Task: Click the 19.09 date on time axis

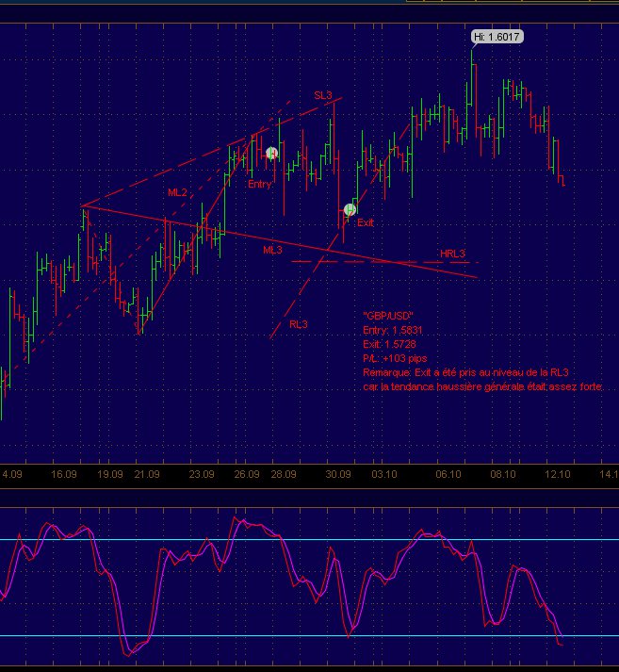Action: pyautogui.click(x=110, y=474)
